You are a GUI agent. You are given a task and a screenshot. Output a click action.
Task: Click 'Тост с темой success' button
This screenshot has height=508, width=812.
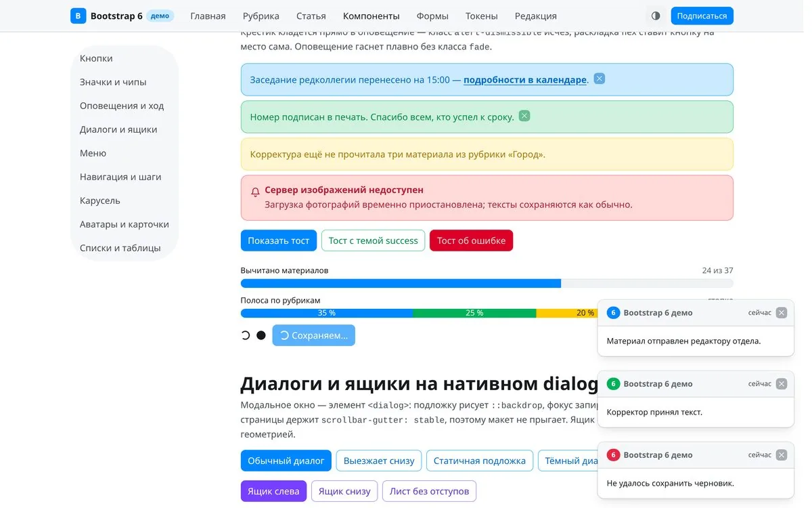374,240
